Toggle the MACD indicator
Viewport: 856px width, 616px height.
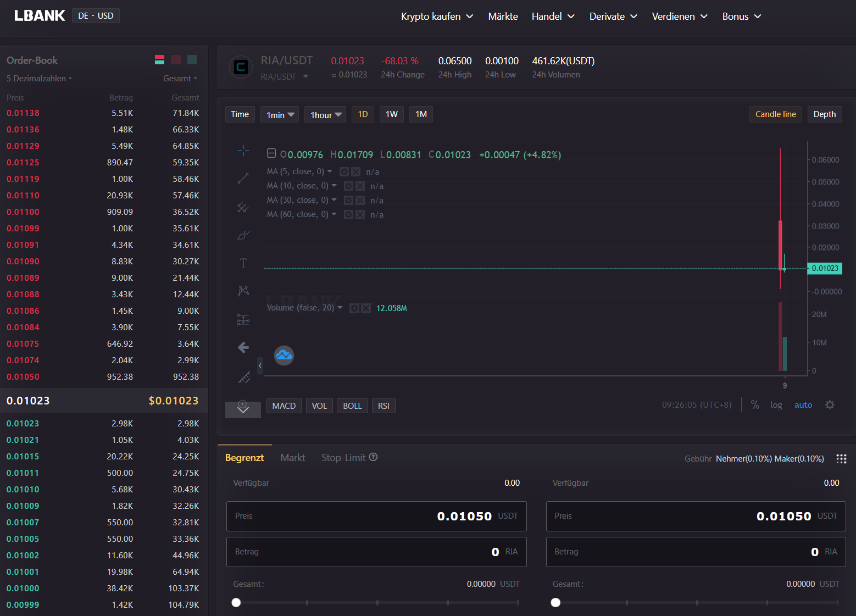[284, 406]
